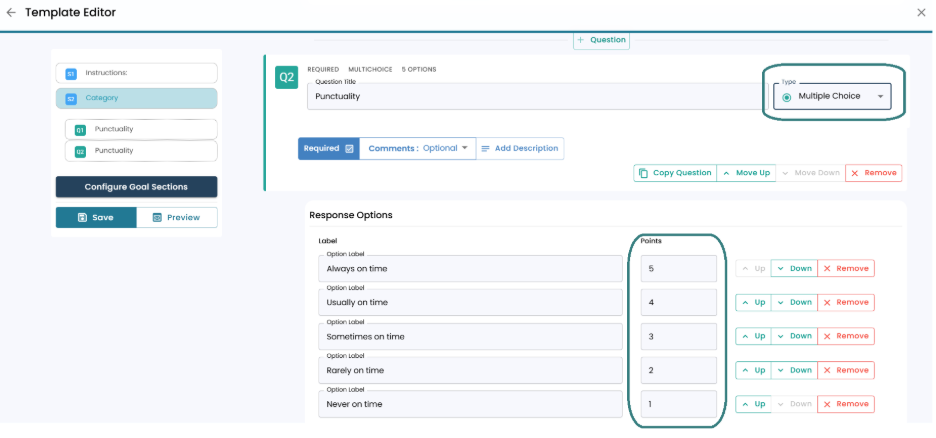
Task: Remove the 'Always on time' option
Action: (846, 269)
